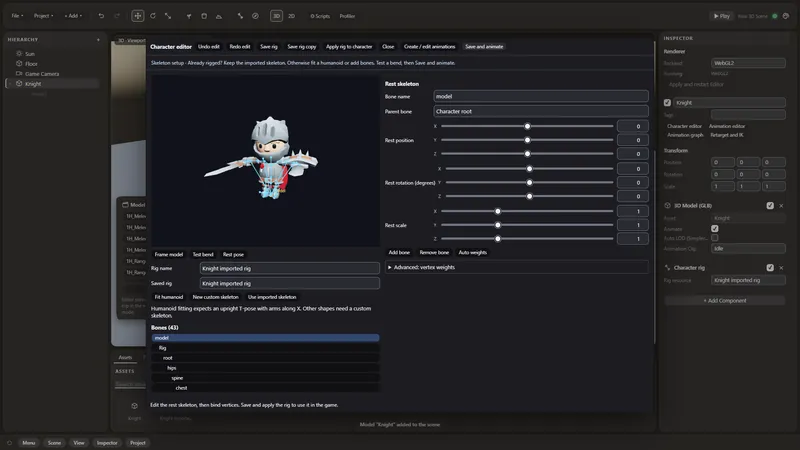Open the File dropdown menu
Viewport: 800px width, 450px height.
click(x=17, y=16)
